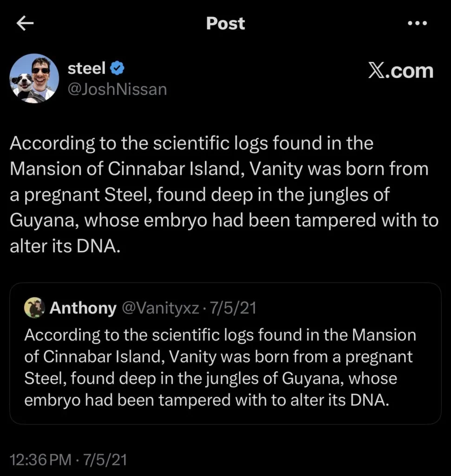Open the steel display name profile
The height and width of the screenshot is (476, 451).
click(x=86, y=69)
